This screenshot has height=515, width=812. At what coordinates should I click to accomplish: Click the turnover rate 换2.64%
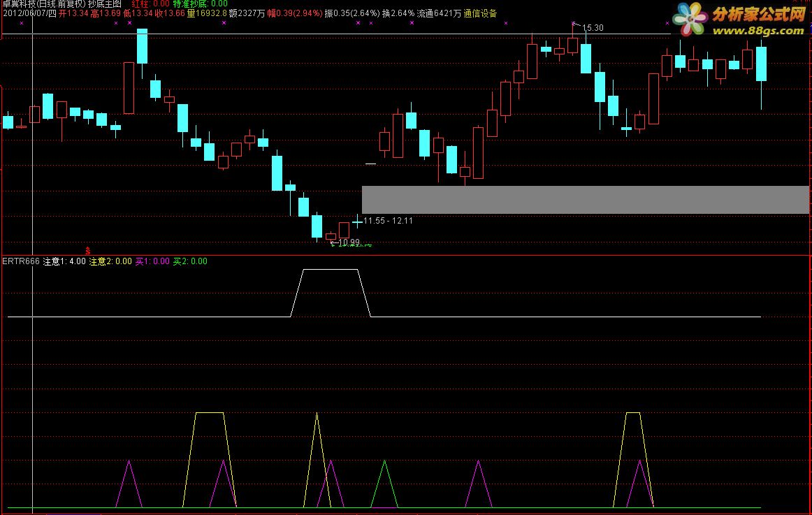click(398, 13)
